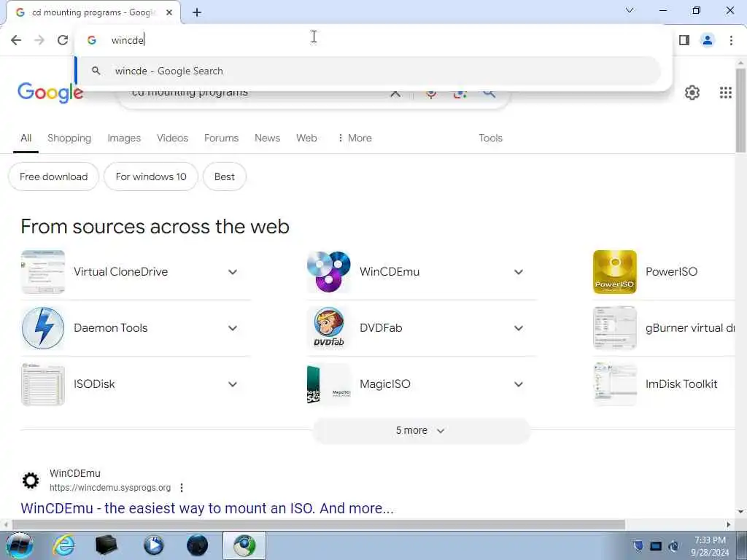Open the Virtual CloneDrive thumbnail
The image size is (747, 560).
(43, 272)
